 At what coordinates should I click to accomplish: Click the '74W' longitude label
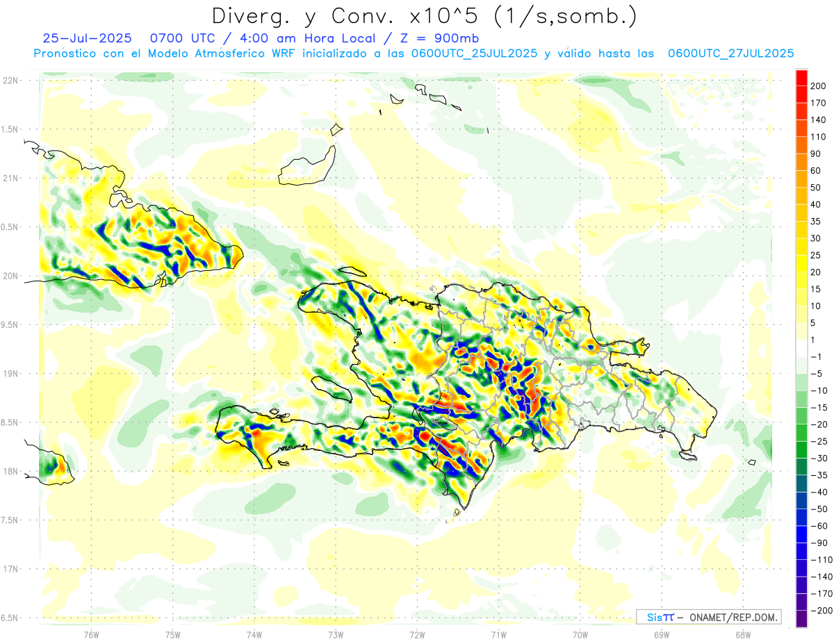point(254,634)
